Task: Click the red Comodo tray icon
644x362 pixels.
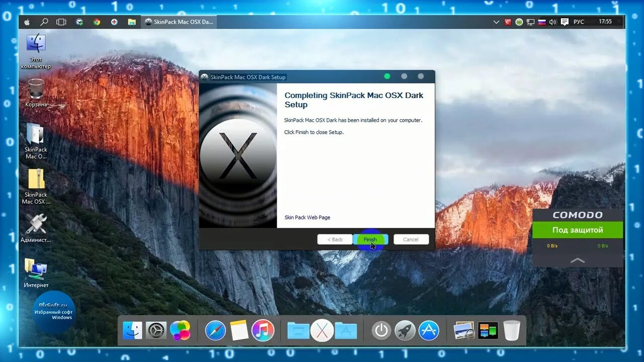Action: [508, 22]
